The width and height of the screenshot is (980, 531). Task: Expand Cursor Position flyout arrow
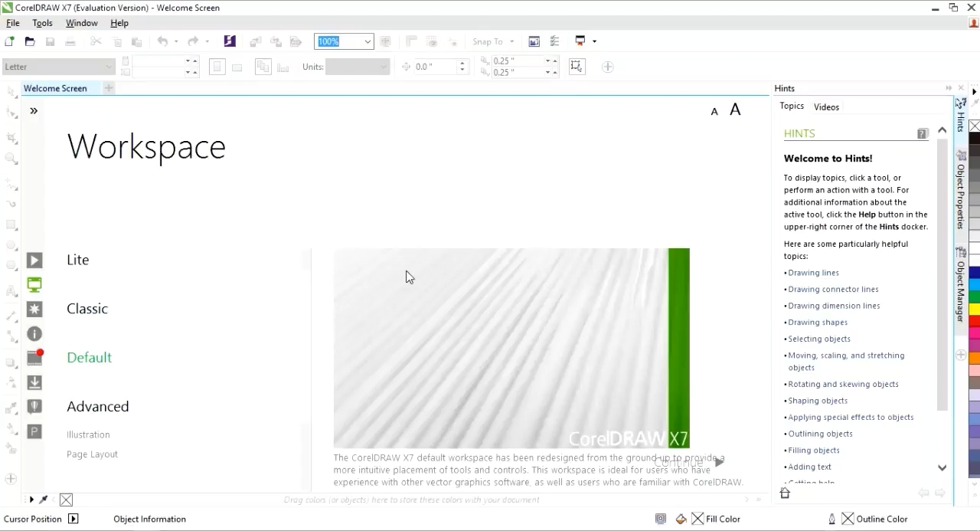point(73,519)
